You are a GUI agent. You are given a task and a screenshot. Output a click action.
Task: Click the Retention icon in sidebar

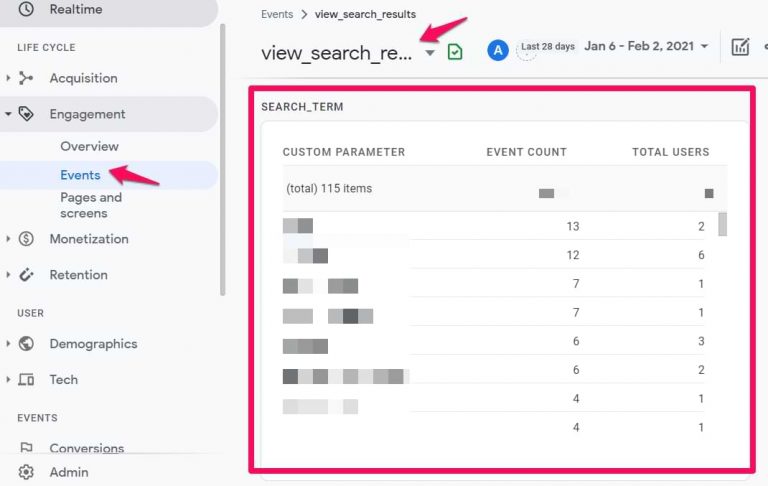tap(26, 275)
